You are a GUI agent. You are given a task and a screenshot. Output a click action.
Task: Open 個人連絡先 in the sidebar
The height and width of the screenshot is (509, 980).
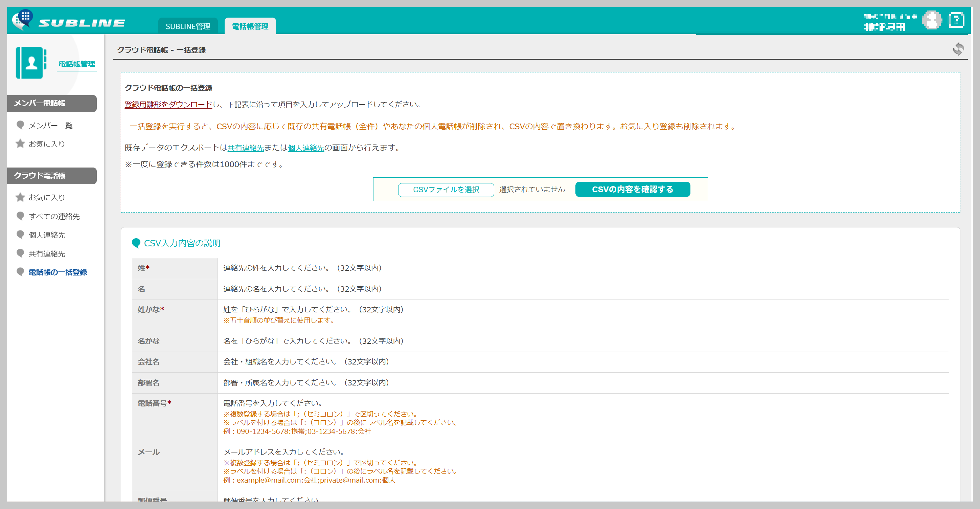pos(47,235)
